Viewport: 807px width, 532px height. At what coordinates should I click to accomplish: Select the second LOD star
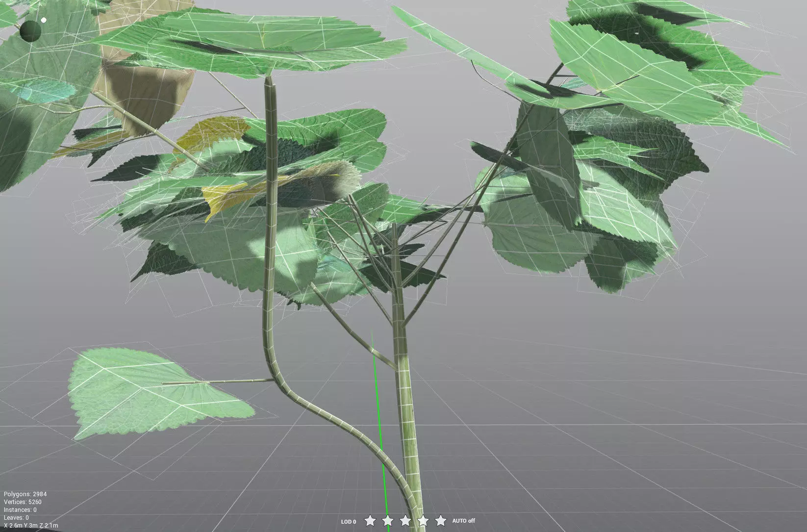point(388,520)
